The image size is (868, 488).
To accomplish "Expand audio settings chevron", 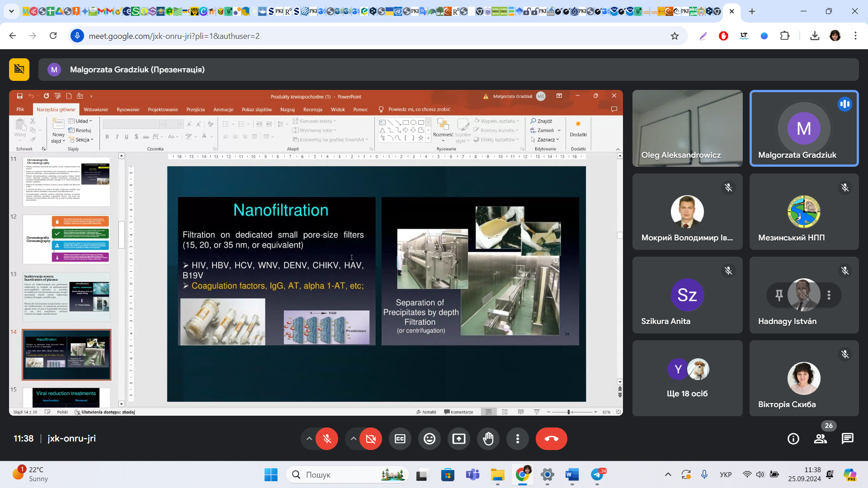I will coord(309,439).
